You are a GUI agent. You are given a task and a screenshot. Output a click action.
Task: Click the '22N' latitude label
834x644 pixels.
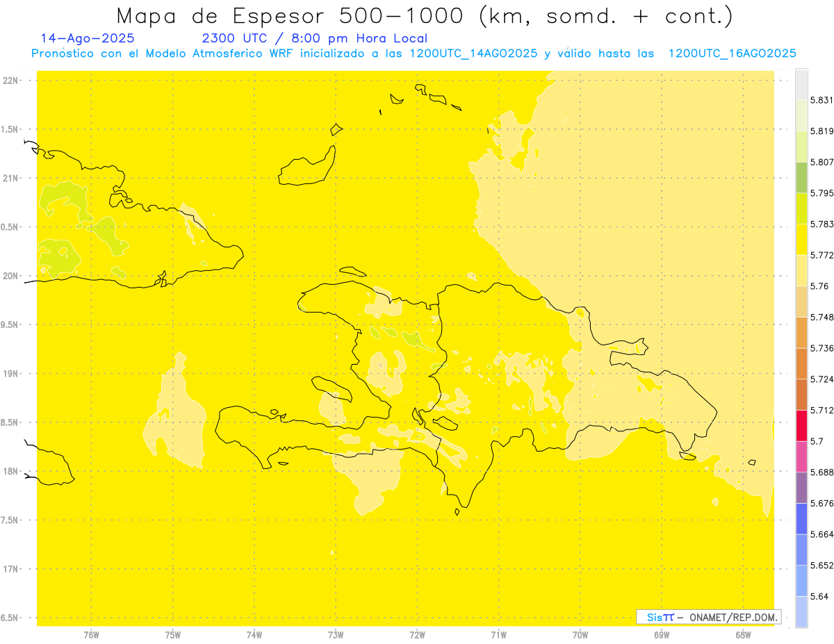[10, 81]
